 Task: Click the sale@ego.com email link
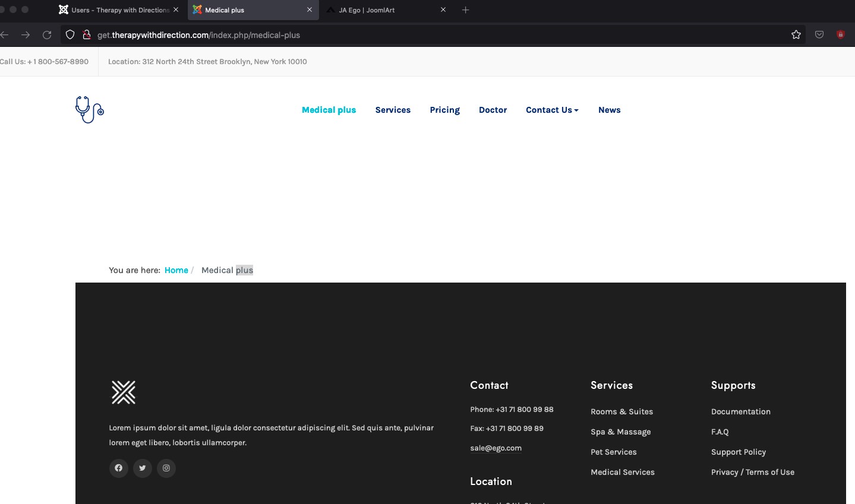pos(496,448)
